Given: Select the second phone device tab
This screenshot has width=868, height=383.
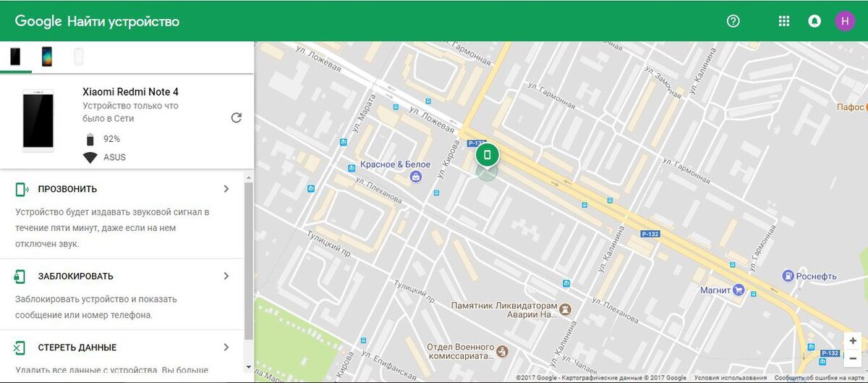Looking at the screenshot, I should pyautogui.click(x=47, y=56).
